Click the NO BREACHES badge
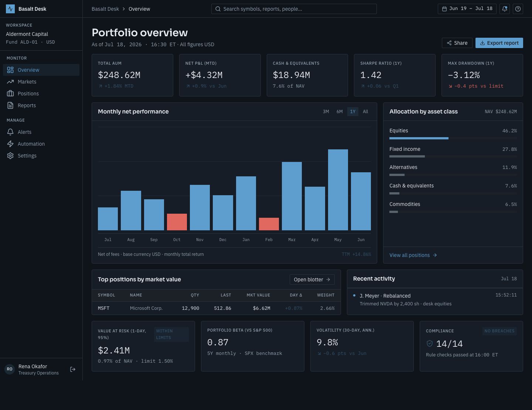 tap(499, 331)
